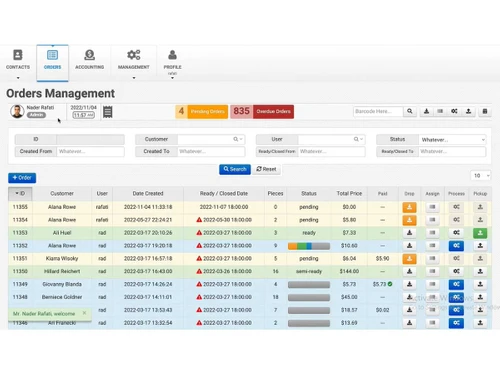Screen dimensions: 500x375
Task: Click the semi-ready status cell
Action: 309,271
